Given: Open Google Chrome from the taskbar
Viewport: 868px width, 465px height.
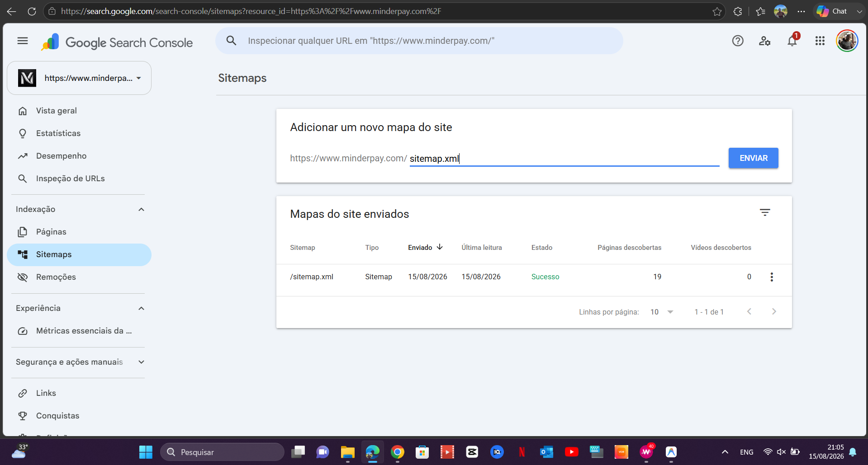Looking at the screenshot, I should click(x=398, y=452).
